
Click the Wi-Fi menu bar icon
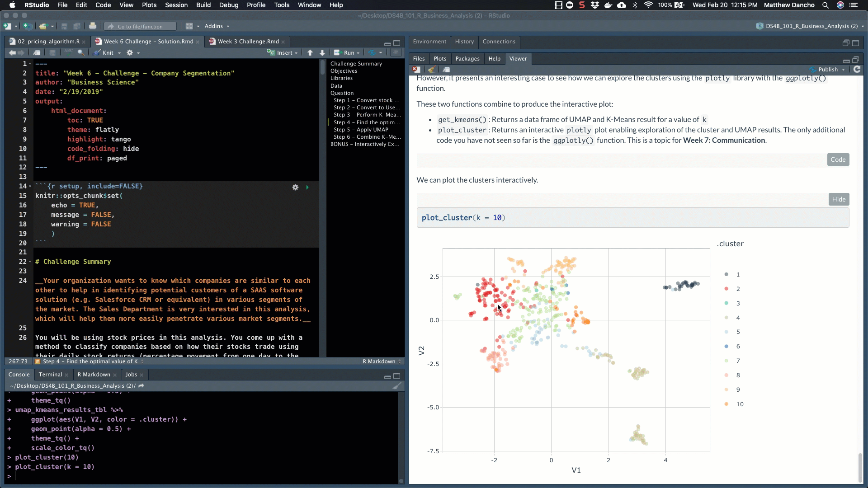pyautogui.click(x=649, y=5)
